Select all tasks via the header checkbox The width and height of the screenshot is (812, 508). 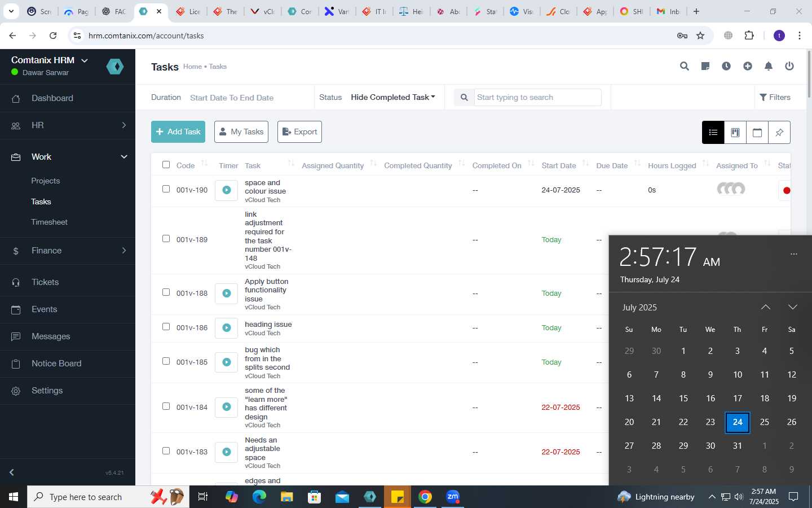click(x=166, y=165)
